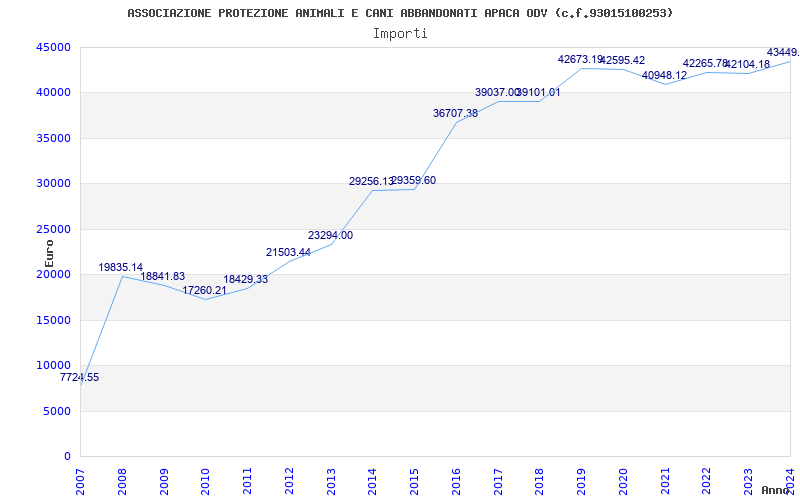Viewport: 800px width, 500px height.
Task: Select the 42265.78 value label
Action: 706,64
